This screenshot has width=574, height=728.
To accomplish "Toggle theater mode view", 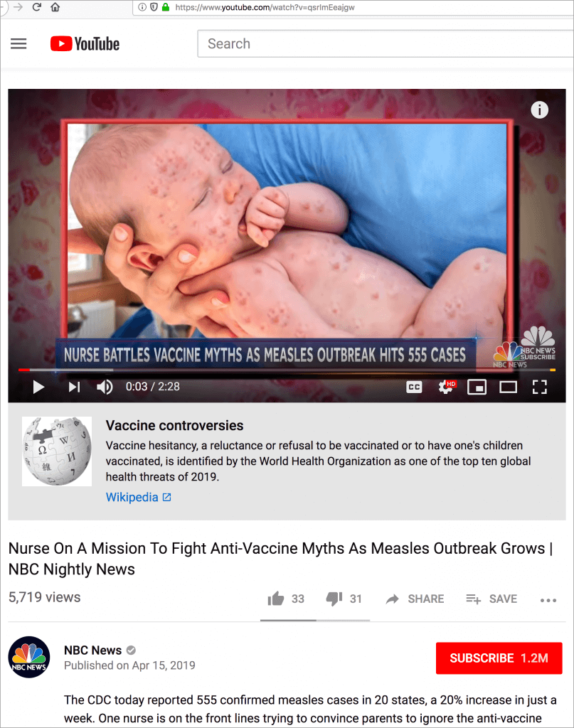I will pyautogui.click(x=508, y=387).
